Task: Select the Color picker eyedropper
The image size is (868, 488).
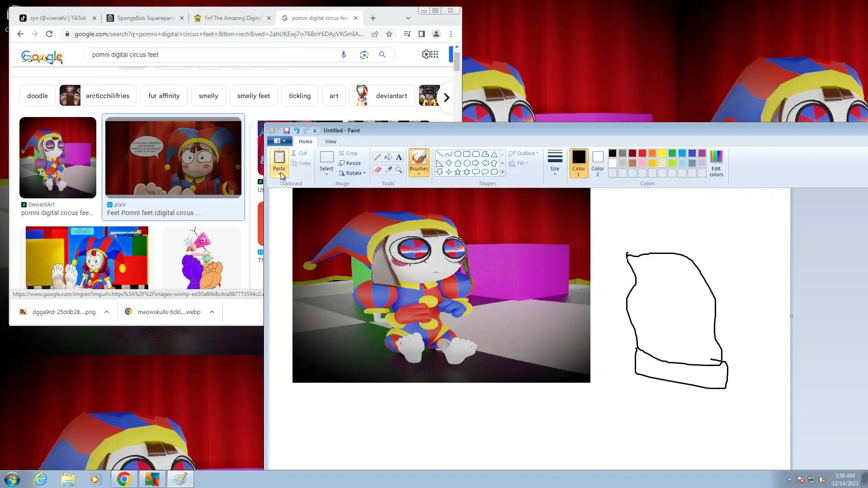Action: [388, 170]
